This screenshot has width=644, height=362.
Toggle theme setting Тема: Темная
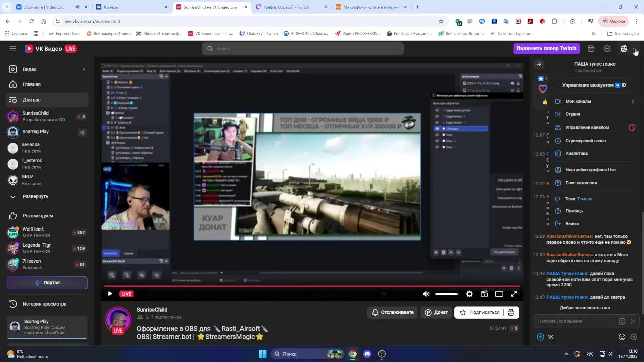click(574, 199)
